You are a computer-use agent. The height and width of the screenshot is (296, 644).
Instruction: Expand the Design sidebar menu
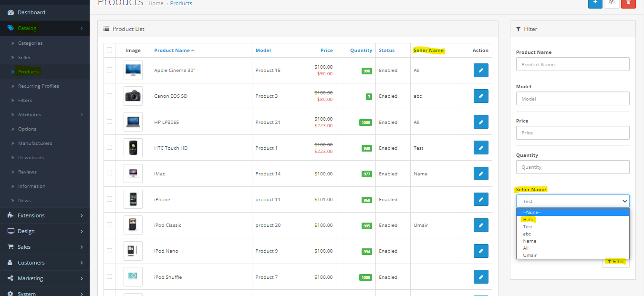point(45,231)
